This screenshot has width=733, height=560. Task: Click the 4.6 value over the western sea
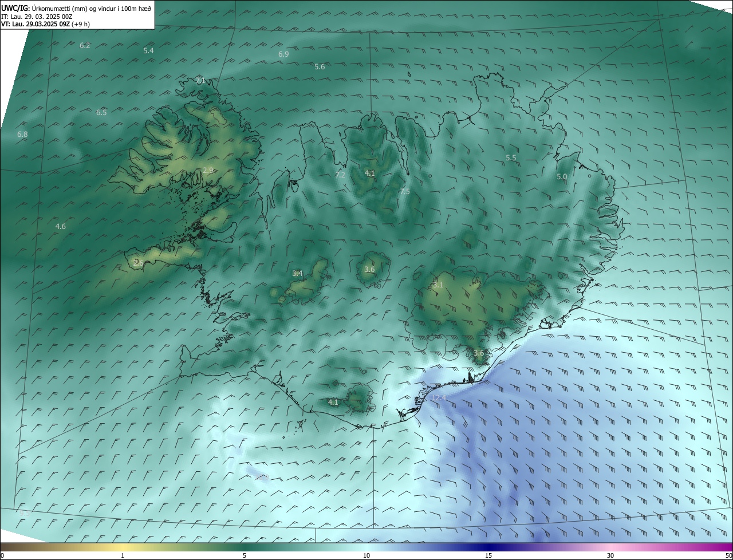(60, 226)
